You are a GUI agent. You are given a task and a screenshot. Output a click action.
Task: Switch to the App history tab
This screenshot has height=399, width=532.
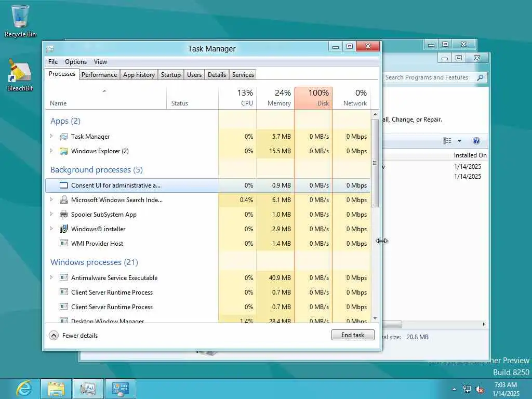click(139, 75)
